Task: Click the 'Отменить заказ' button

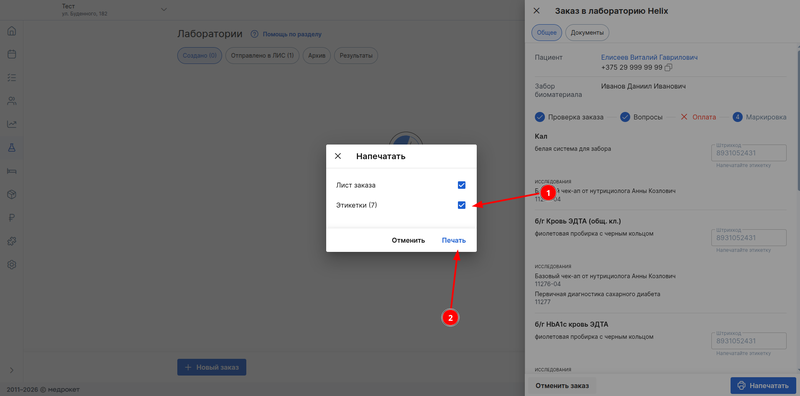Action: coord(562,385)
